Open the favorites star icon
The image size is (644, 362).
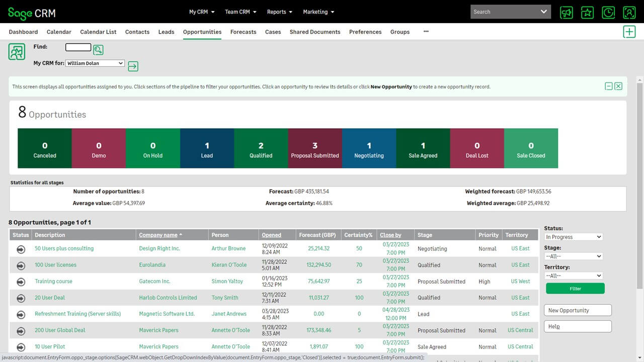(x=587, y=13)
